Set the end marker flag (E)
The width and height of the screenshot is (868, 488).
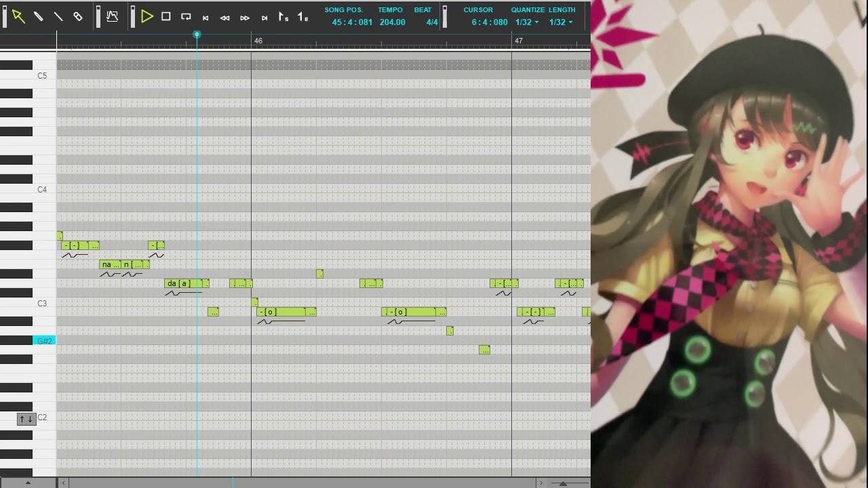pyautogui.click(x=303, y=17)
